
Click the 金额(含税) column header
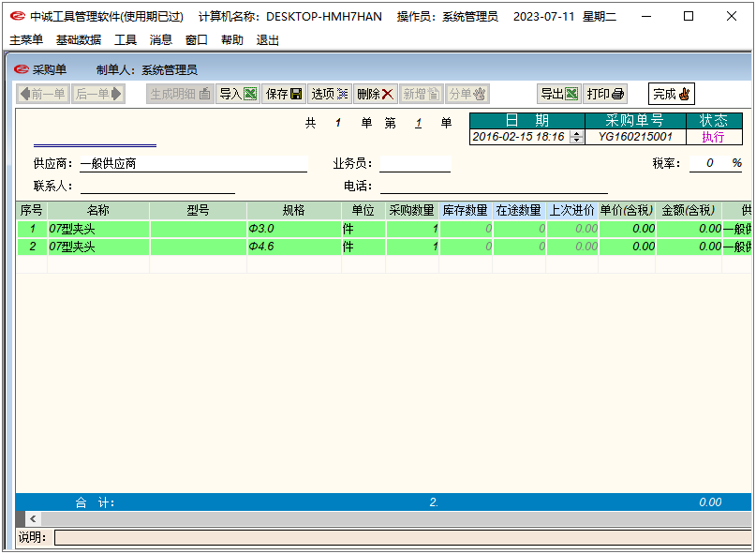(689, 210)
